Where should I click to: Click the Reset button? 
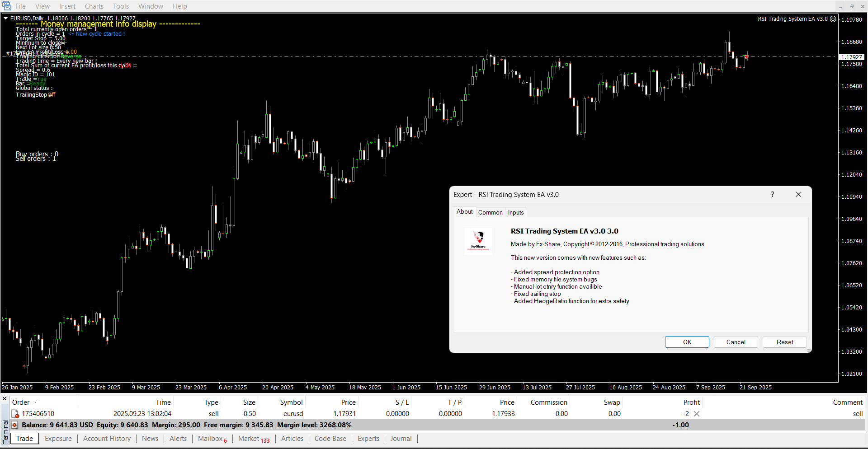tap(784, 342)
